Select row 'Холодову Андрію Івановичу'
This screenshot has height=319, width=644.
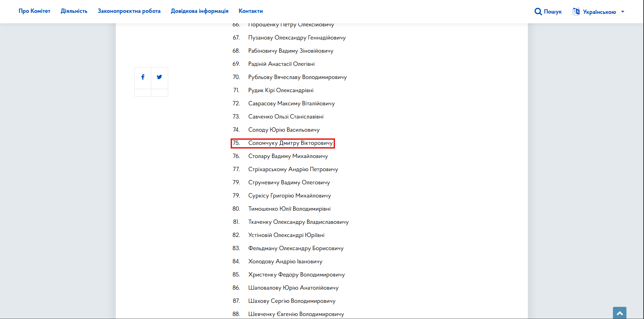pyautogui.click(x=285, y=262)
